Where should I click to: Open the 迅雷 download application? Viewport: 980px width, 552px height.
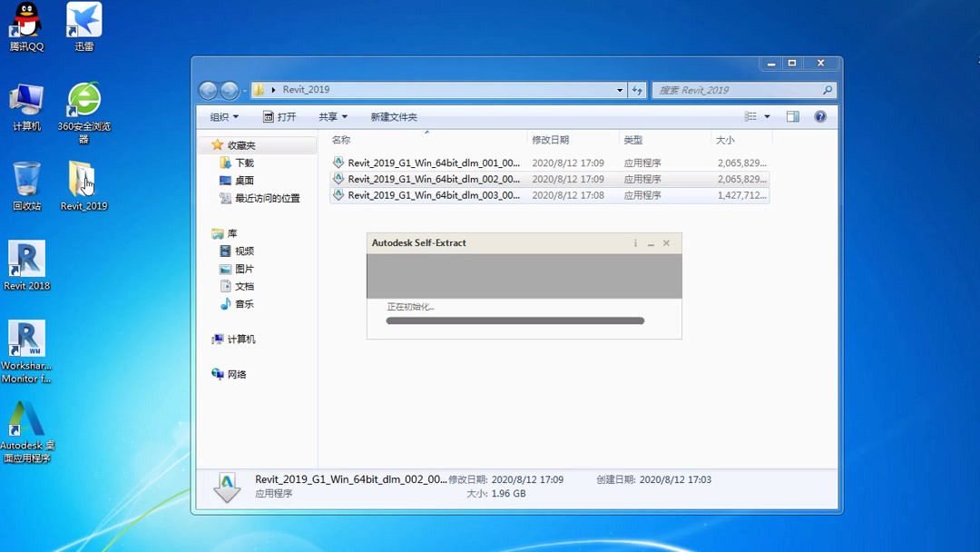(x=83, y=20)
